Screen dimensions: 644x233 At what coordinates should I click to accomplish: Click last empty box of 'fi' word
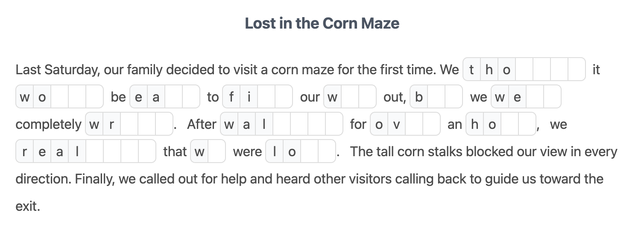click(284, 97)
